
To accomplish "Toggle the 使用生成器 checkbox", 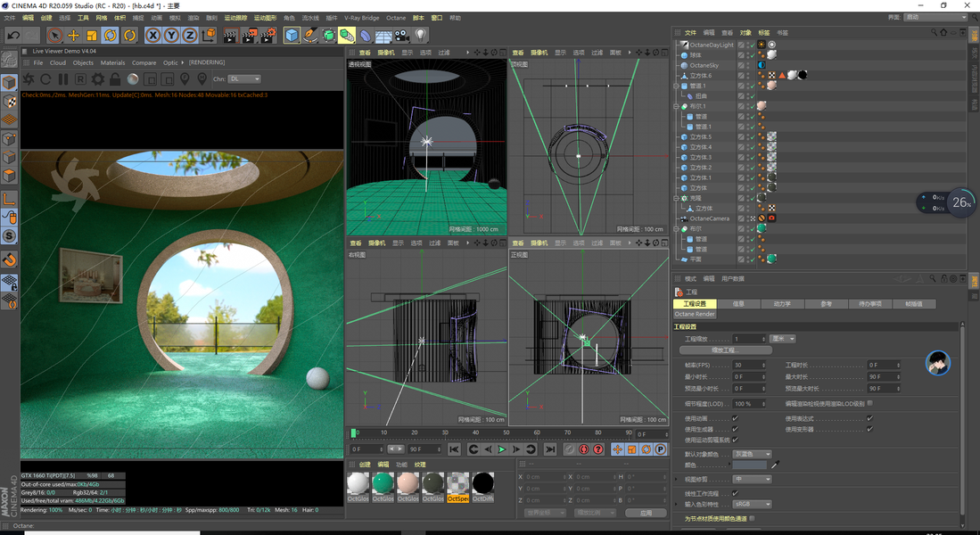I will pos(735,429).
